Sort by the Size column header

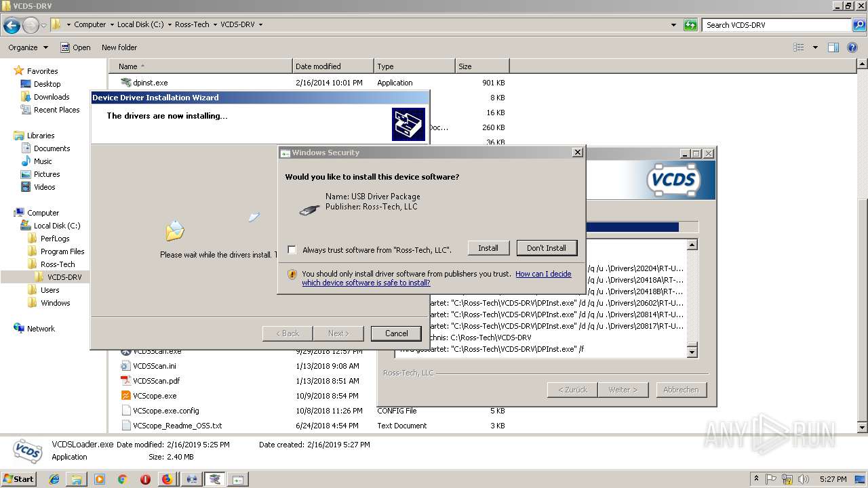tap(482, 66)
